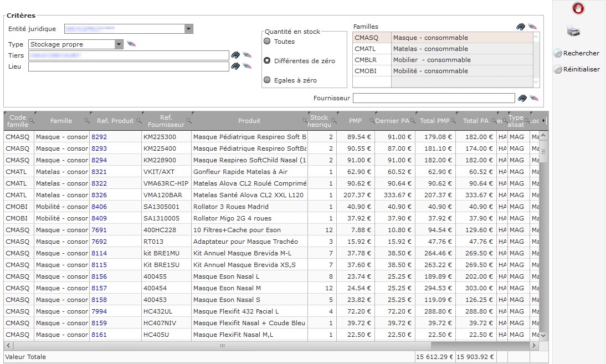Clear the Lieu field with its eraser icon

coord(247,66)
